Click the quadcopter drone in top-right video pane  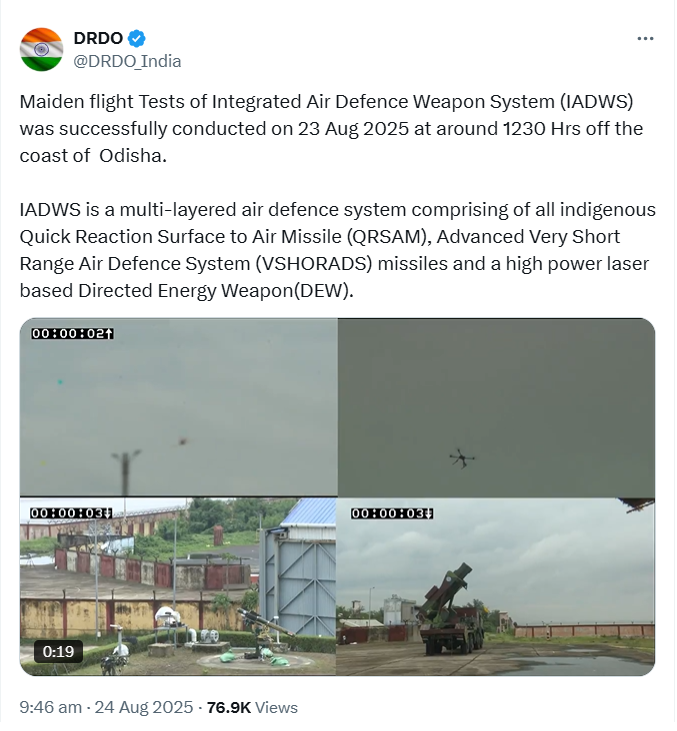pyautogui.click(x=463, y=459)
